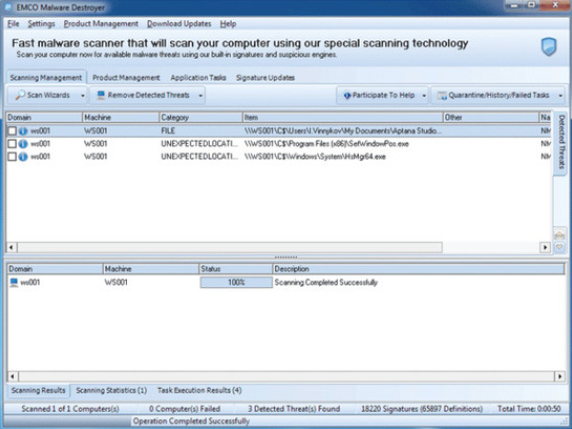This screenshot has width=572, height=429.
Task: Open the Remove Detected Threats dropdown arrow
Action: click(x=200, y=96)
